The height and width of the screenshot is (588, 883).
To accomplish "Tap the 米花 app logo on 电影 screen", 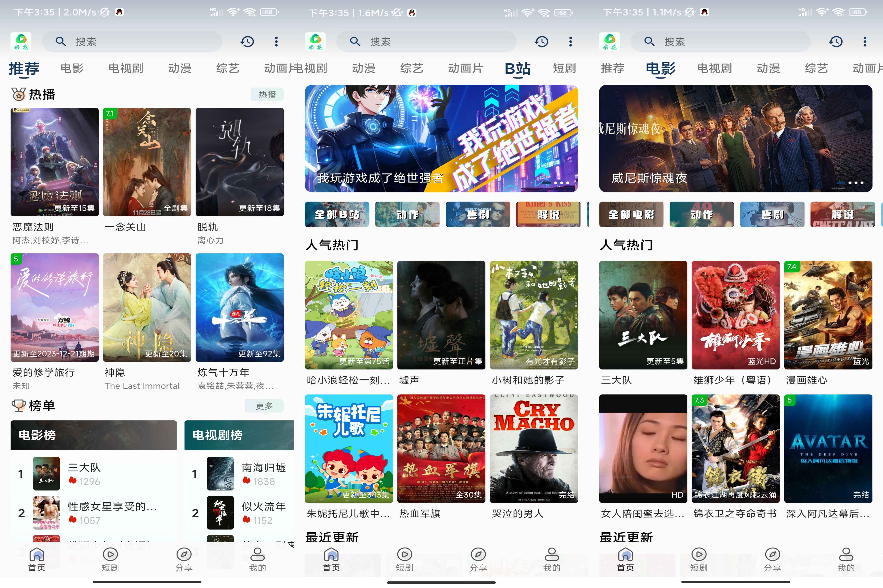I will [609, 42].
